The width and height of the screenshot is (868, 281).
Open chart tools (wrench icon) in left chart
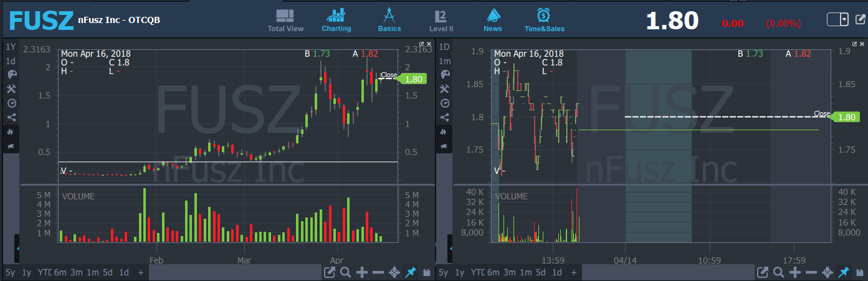click(x=11, y=88)
